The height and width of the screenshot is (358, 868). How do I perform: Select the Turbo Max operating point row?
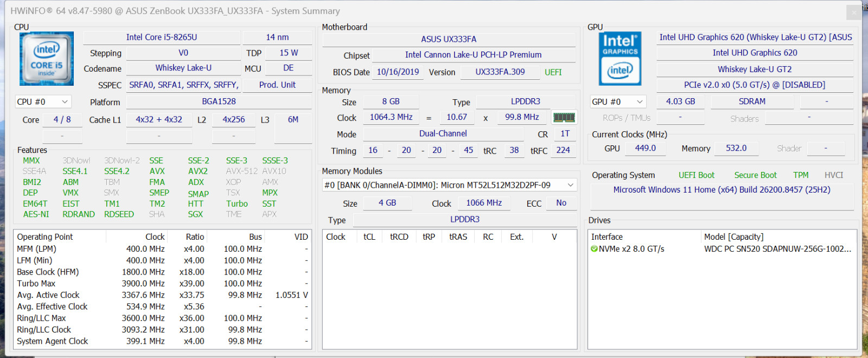coord(162,283)
